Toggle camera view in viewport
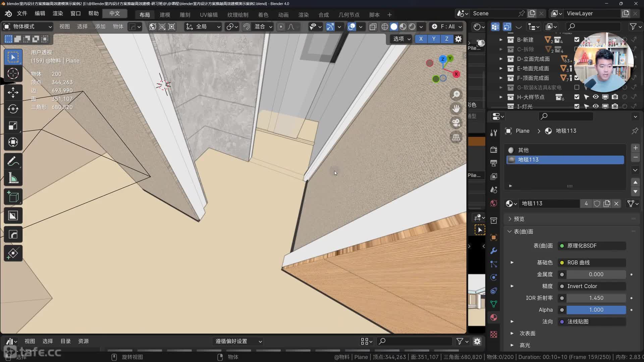Viewport: 644px width, 362px height. point(456,123)
